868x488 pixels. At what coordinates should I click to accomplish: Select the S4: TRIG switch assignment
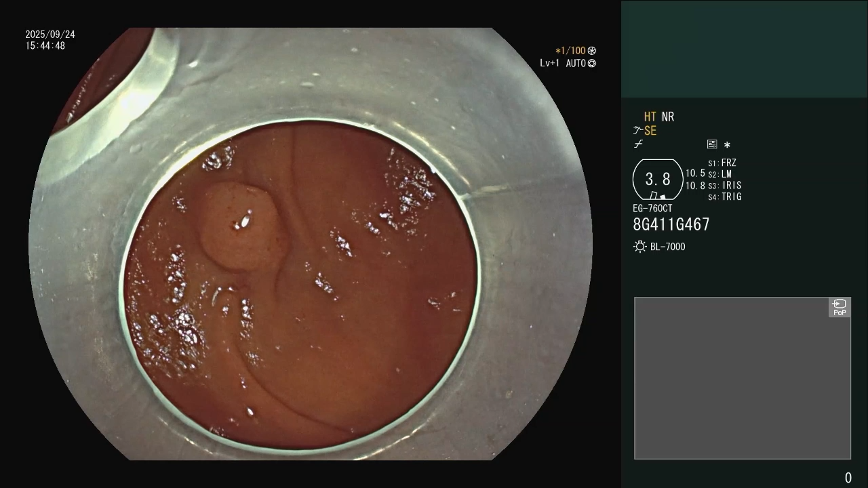pos(725,197)
